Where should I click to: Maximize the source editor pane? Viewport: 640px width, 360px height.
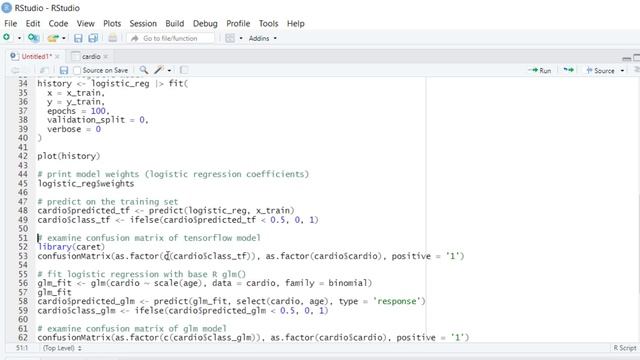636,58
